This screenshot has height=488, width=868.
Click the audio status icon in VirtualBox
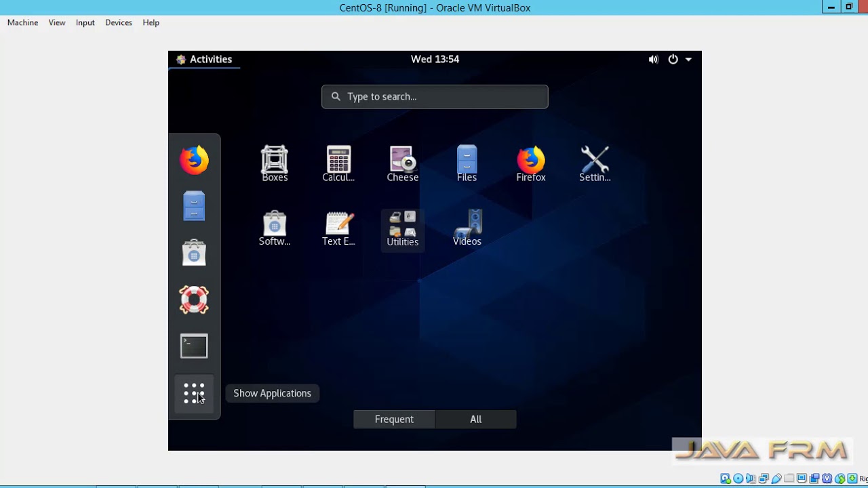coord(751,479)
